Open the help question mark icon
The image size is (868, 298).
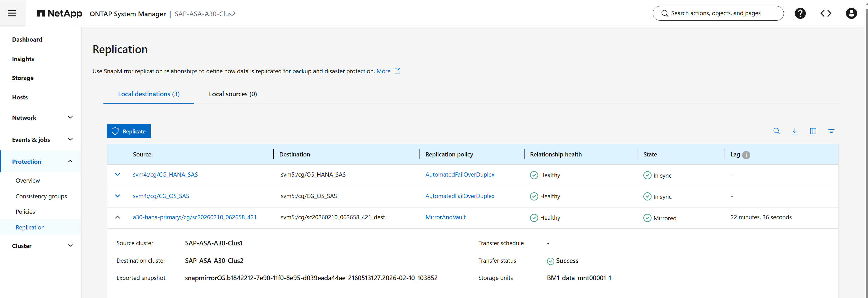(x=800, y=14)
